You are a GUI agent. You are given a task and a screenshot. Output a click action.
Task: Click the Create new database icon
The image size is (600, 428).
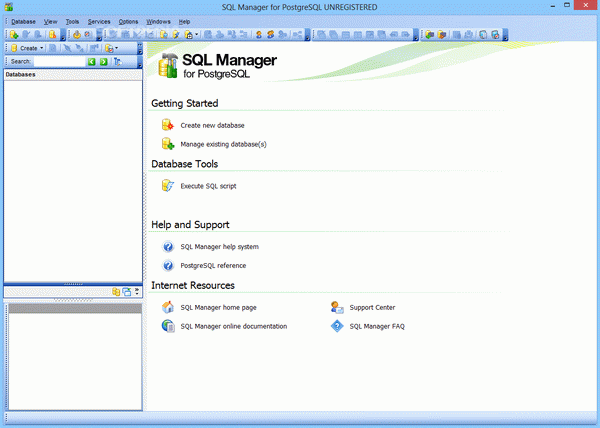tap(168, 125)
